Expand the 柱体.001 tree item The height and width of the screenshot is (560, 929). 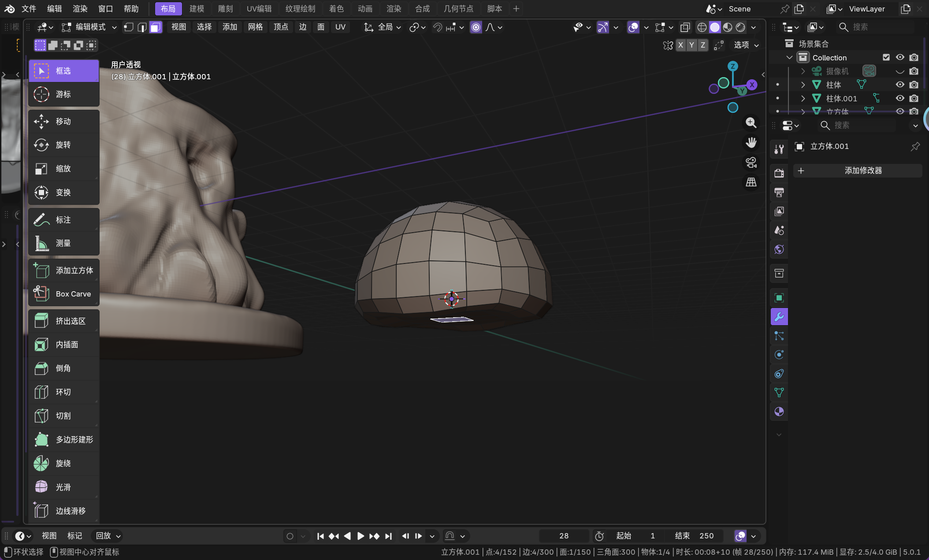(803, 98)
